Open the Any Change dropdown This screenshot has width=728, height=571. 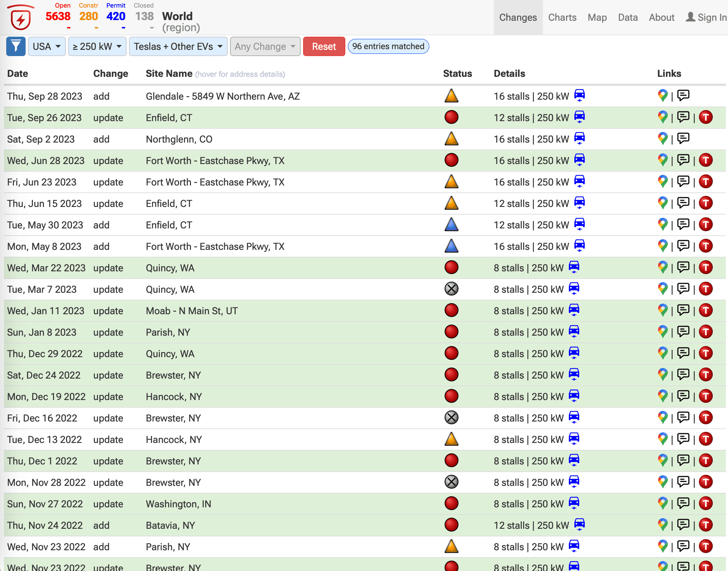(265, 46)
